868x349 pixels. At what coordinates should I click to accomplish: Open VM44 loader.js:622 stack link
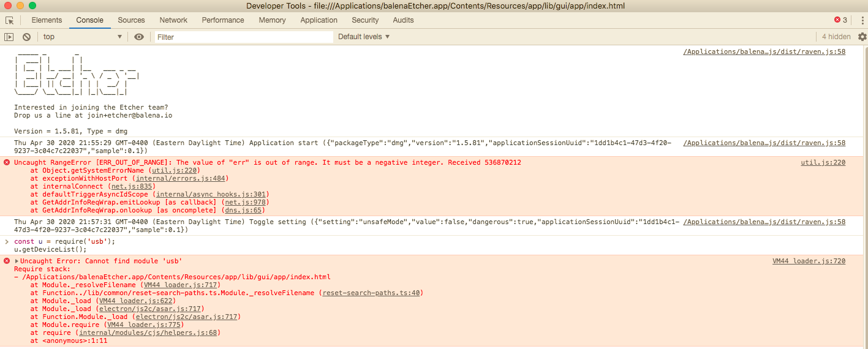coord(135,301)
